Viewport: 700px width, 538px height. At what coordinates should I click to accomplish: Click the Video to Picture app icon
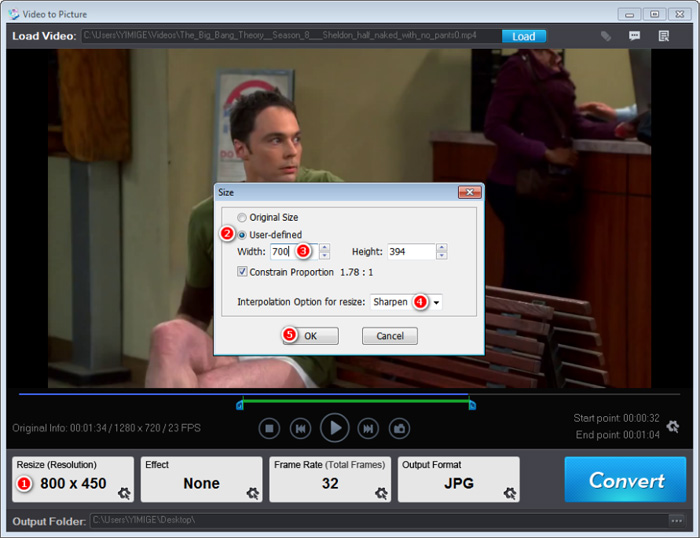[14, 14]
